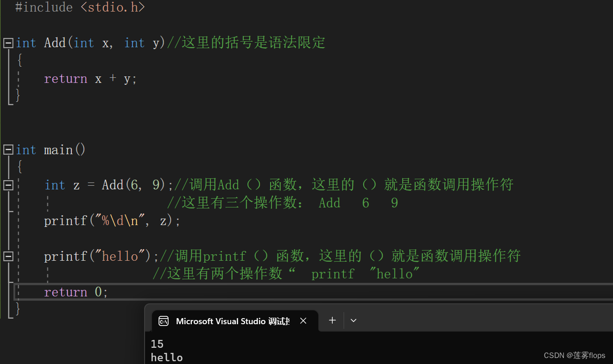Collapse the printf("hello") comment region
Image resolution: width=613 pixels, height=364 pixels.
tap(8, 256)
